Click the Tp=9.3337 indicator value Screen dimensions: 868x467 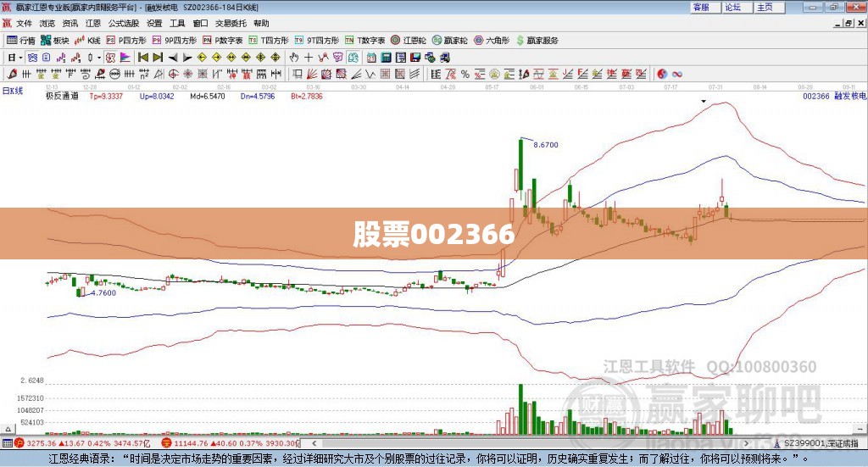pyautogui.click(x=106, y=97)
